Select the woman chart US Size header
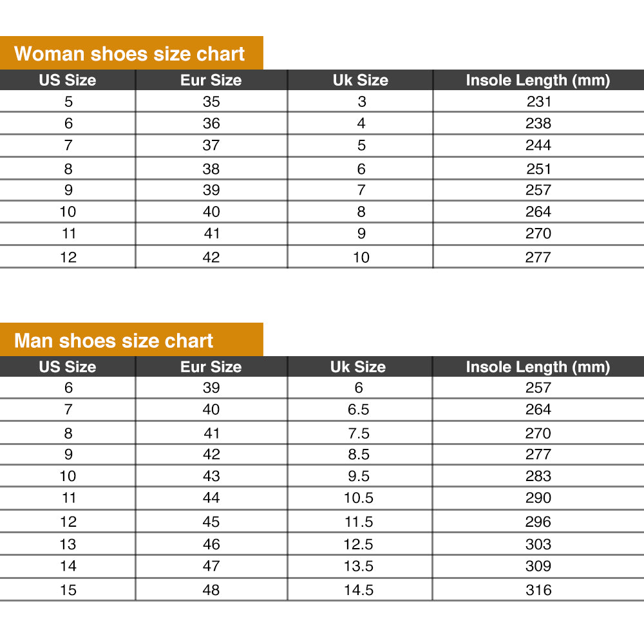Screen dimensions: 644x644 (68, 80)
